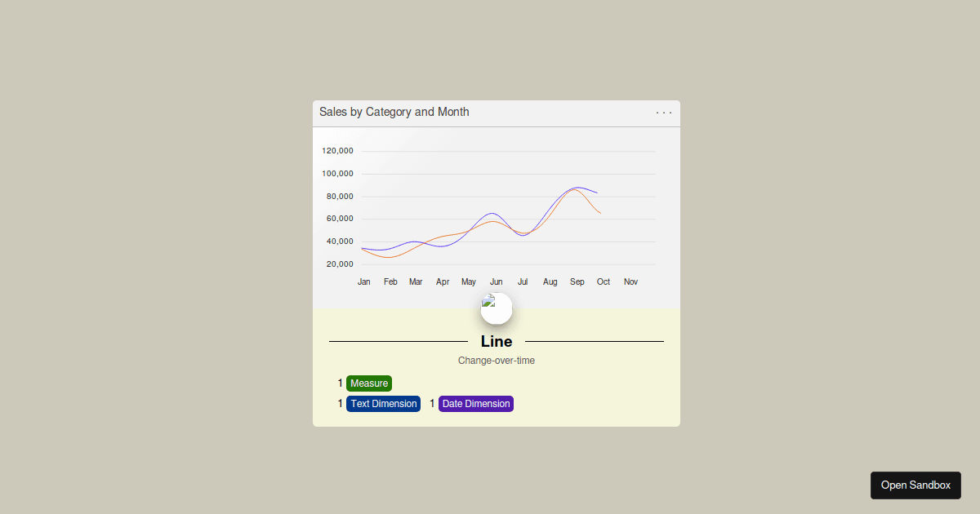This screenshot has height=514, width=980.
Task: Click the Apr x-axis label
Action: [443, 281]
